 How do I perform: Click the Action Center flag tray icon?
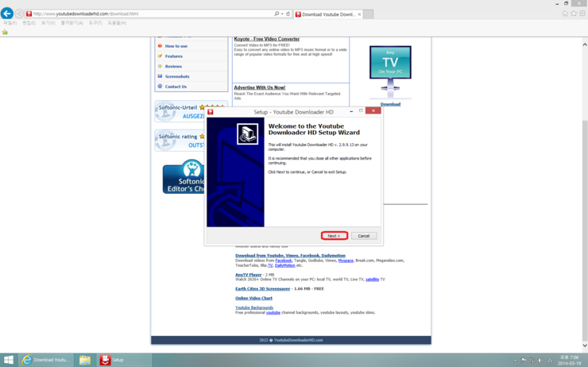coord(524,361)
